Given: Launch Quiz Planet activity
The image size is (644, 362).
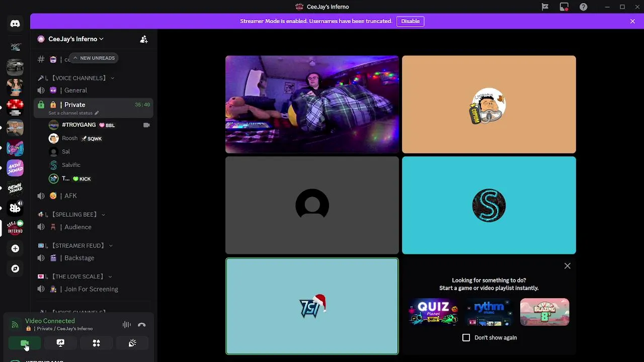Looking at the screenshot, I should (433, 312).
